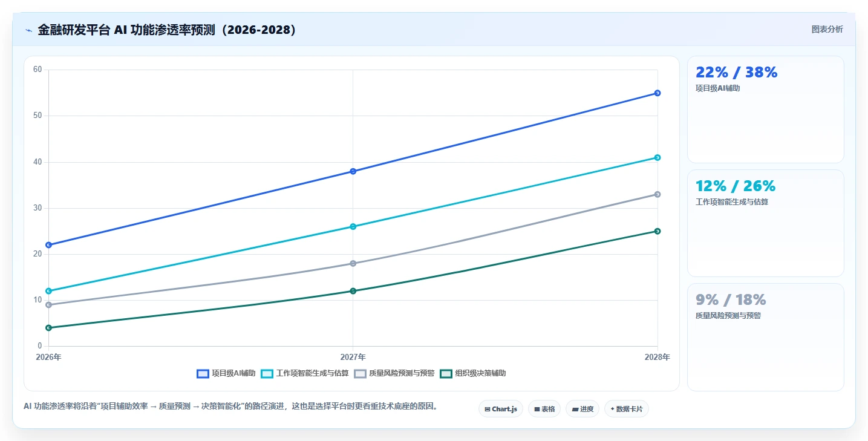
Task: Click the 2027年 point of 工作项智能生成与估算 line
Action: click(x=353, y=226)
